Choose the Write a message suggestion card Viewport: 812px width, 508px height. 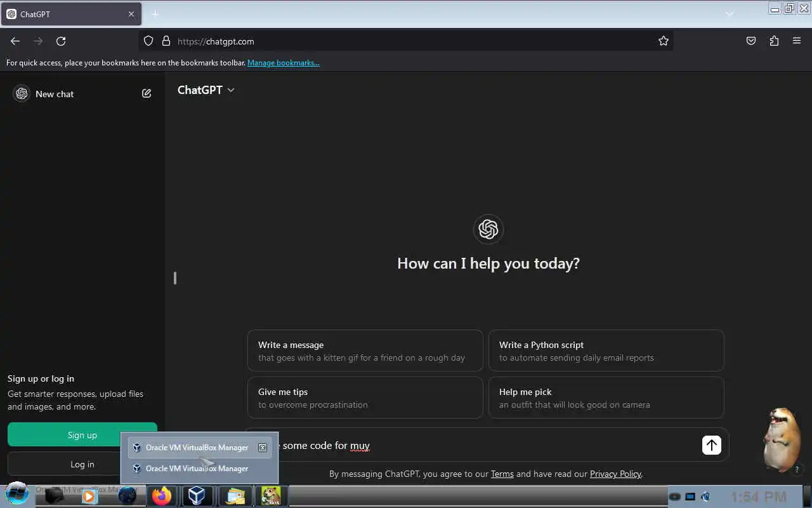point(365,351)
